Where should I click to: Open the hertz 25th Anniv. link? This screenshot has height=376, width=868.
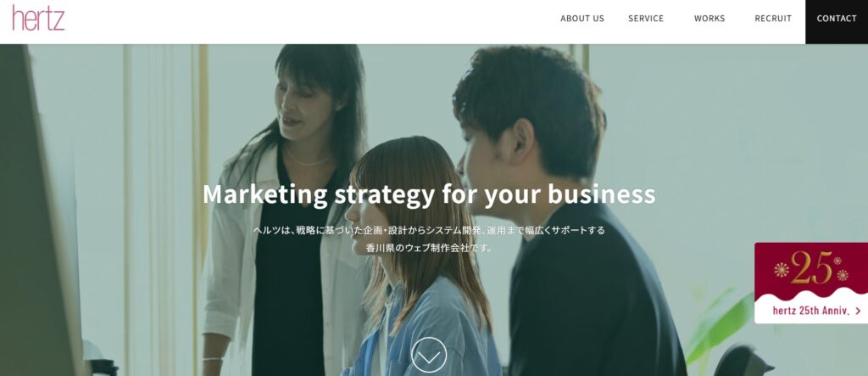coord(811,311)
